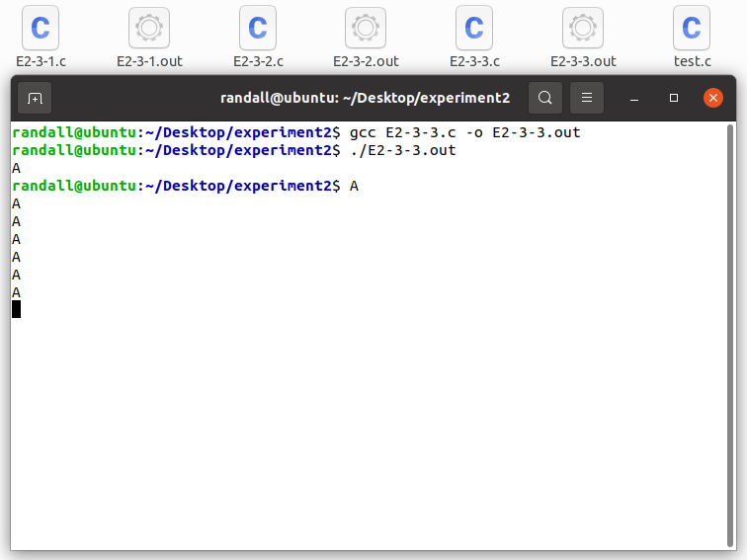Screen dimensions: 747x560
Task: Select the E2-3-1.c file icon
Action: pos(41,29)
